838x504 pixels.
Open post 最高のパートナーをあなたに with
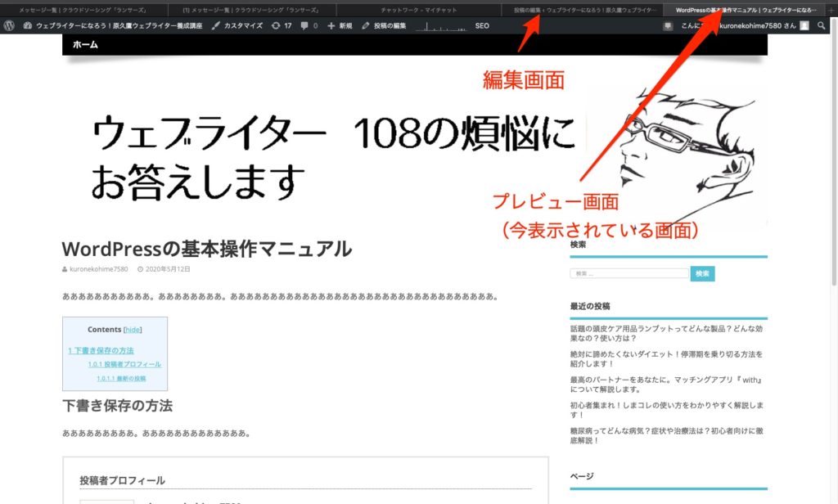(x=666, y=385)
